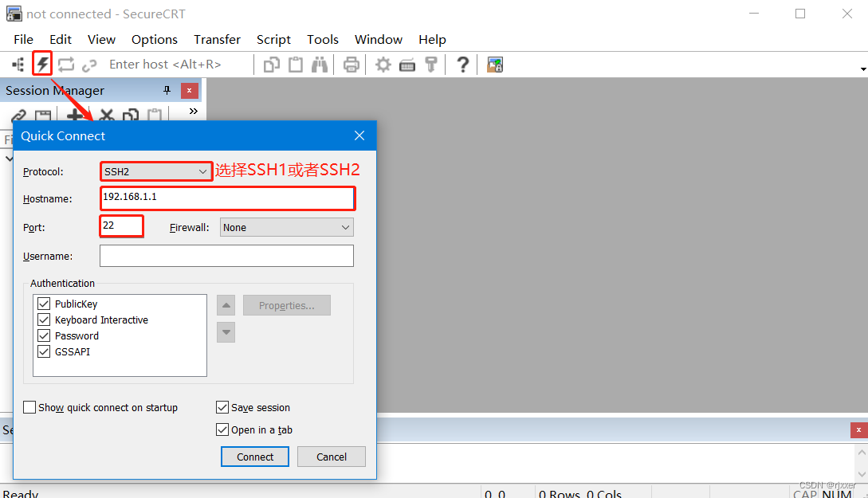Click New Session plus icon in Session Manager

[x=74, y=115]
